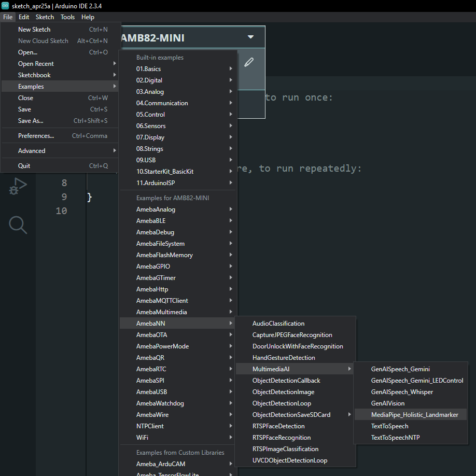Open AmebaFileSystem examples

[177, 244]
